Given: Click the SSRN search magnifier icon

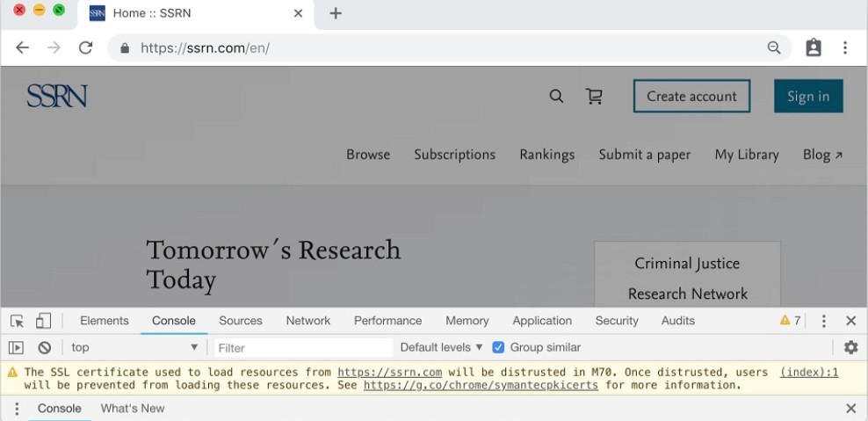Looking at the screenshot, I should click(556, 97).
